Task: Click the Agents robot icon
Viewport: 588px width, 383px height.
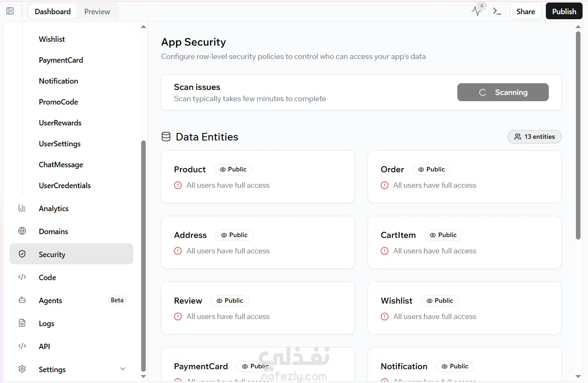Action: point(22,300)
